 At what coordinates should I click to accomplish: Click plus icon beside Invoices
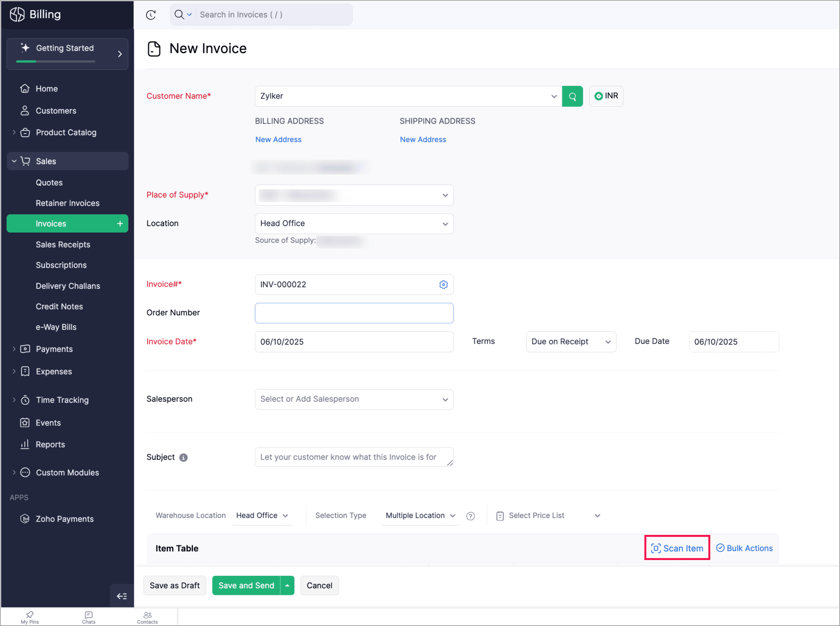120,224
